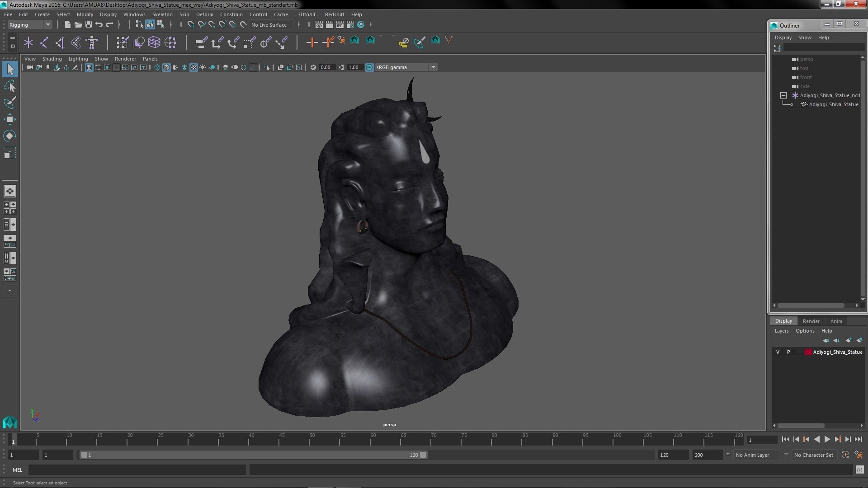Choose the Rotate tool in toolbox
Screen dimensions: 868x488
point(10,136)
